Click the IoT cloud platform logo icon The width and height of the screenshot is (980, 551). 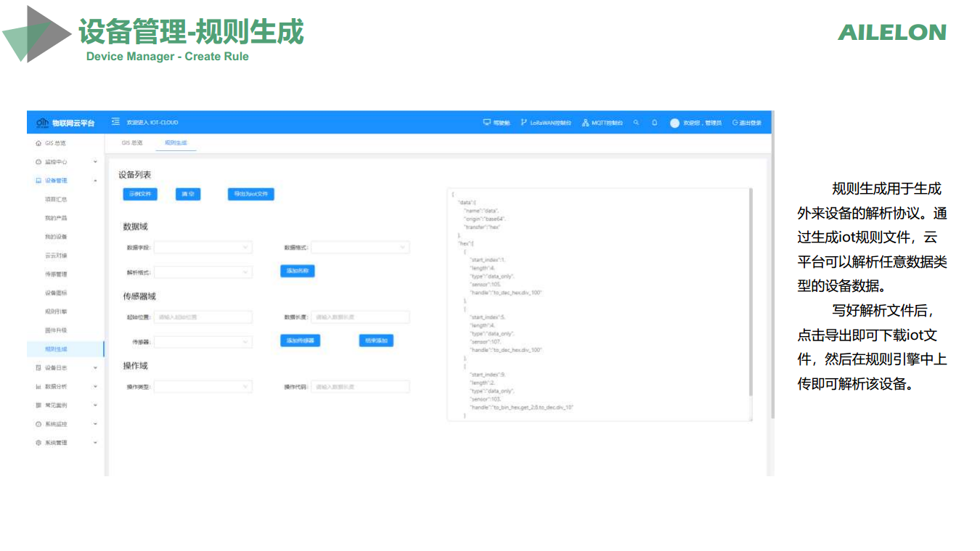point(42,122)
